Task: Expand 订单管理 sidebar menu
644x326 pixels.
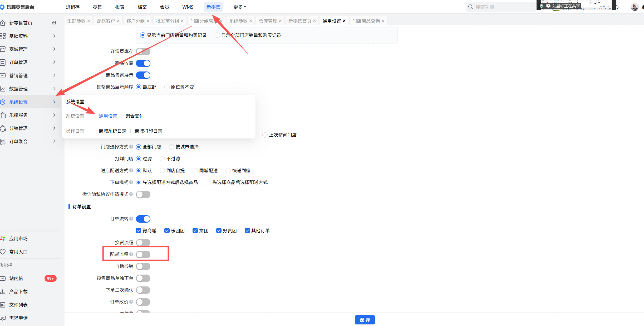Action: pos(18,62)
